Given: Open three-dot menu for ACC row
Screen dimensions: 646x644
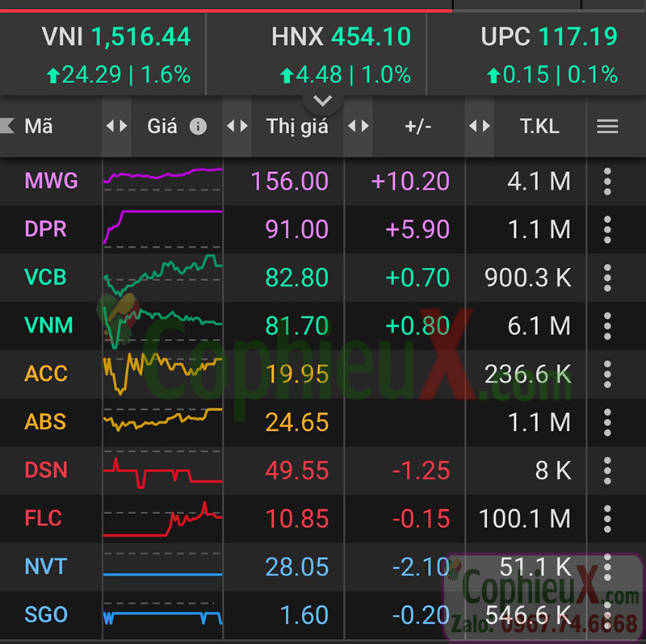Looking at the screenshot, I should 607,374.
